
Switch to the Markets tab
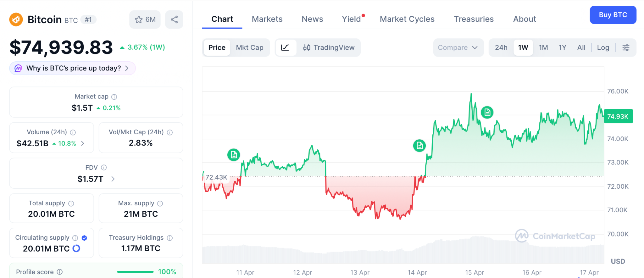[x=267, y=19]
